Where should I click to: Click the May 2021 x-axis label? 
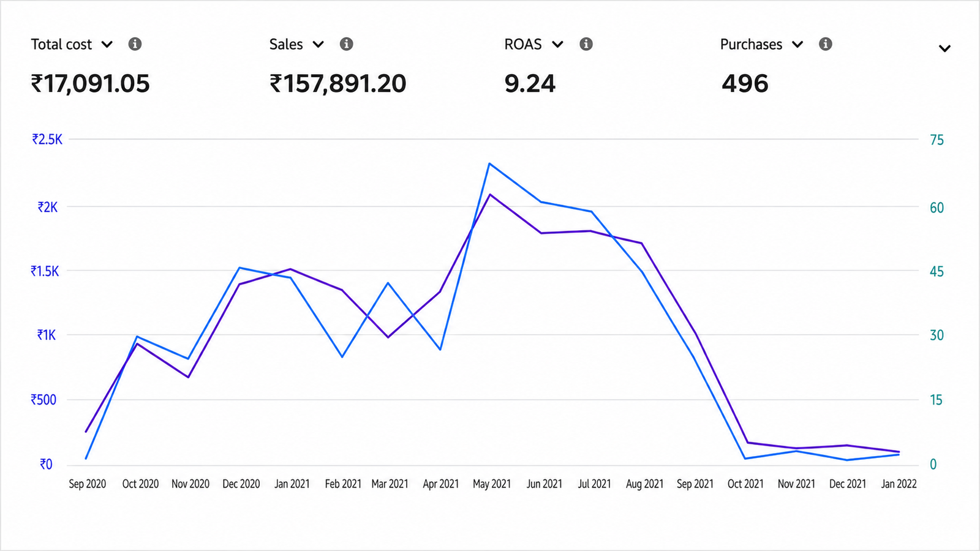click(492, 484)
